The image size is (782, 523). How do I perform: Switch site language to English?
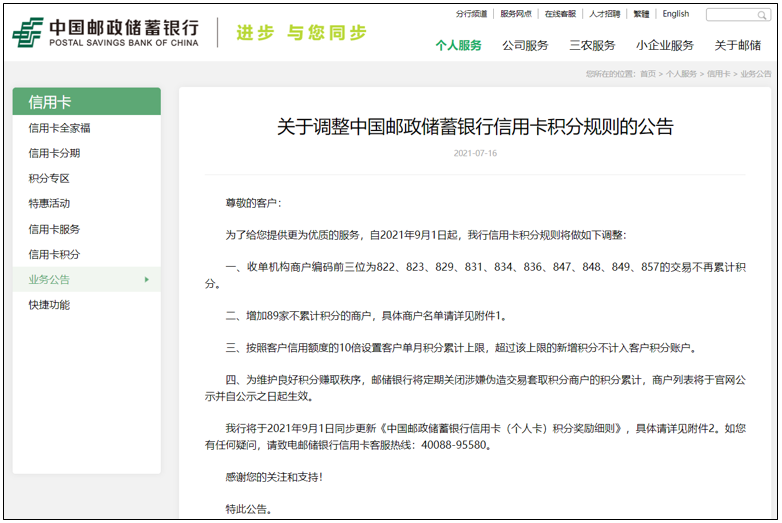pyautogui.click(x=675, y=14)
